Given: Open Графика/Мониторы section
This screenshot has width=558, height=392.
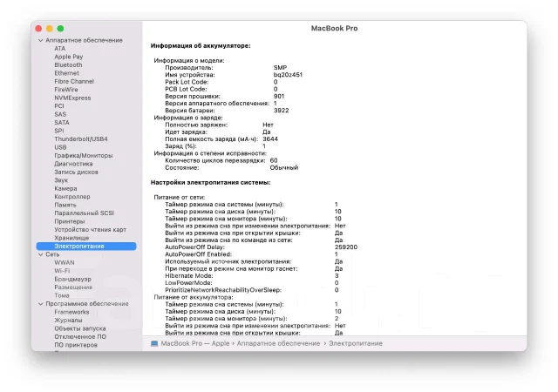Looking at the screenshot, I should pos(84,155).
